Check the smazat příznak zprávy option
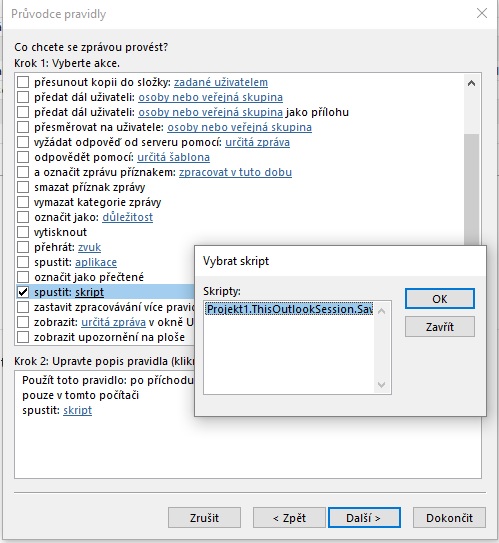Screen dimensions: 499x543 pyautogui.click(x=23, y=187)
